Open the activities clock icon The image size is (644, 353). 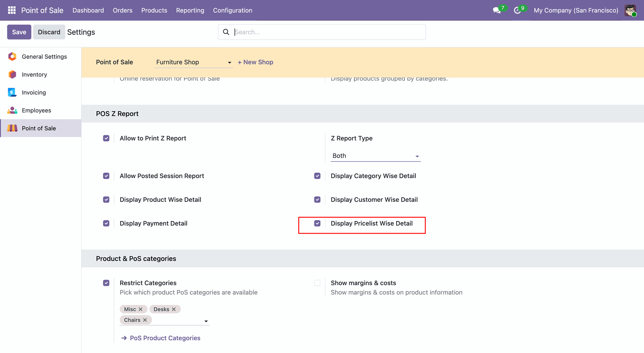[x=517, y=10]
